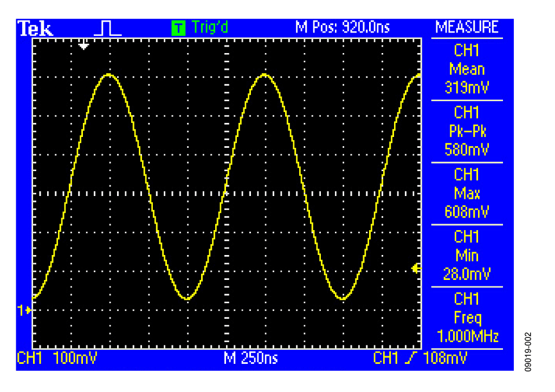Viewport: 555px width, 392px height.
Task: Choose the CH1 Min 28.0mV measurement
Action: (x=467, y=256)
